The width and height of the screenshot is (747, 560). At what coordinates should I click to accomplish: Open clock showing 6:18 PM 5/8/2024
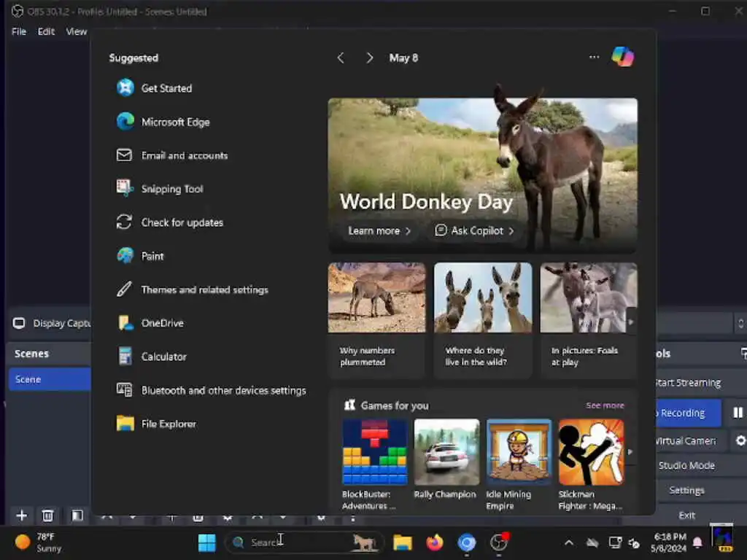click(x=669, y=542)
